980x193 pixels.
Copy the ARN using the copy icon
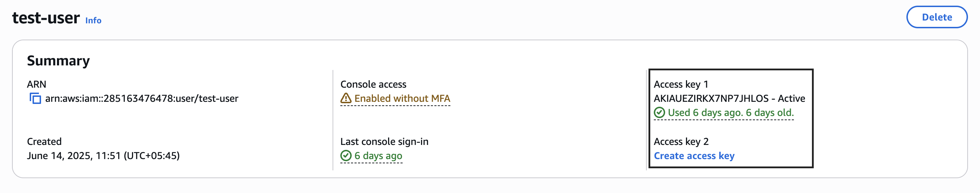click(x=35, y=98)
